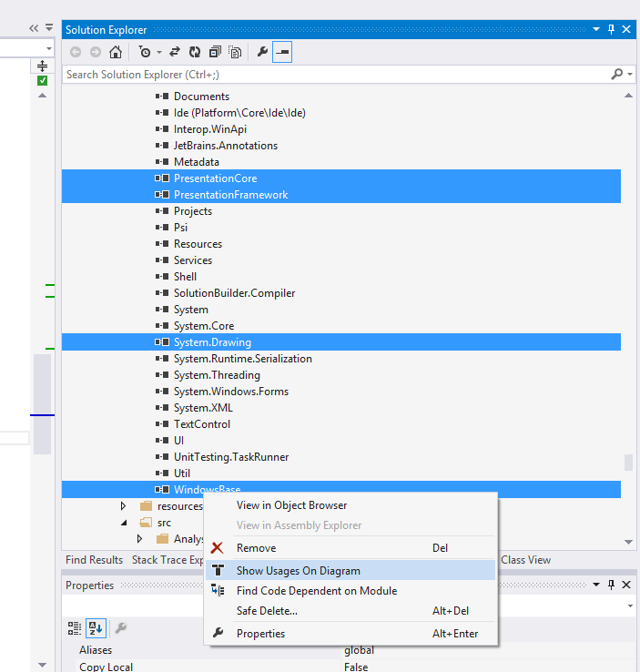Click the search magnifier icon

617,74
